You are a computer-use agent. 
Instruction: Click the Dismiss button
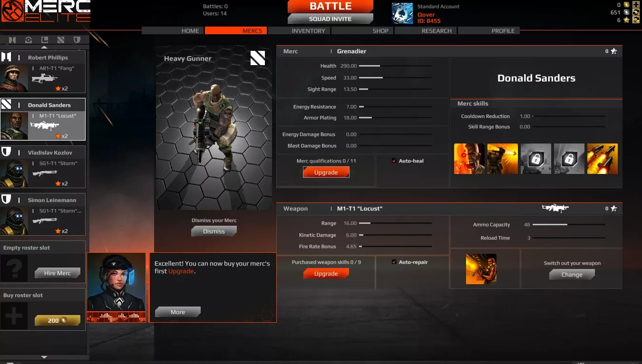[214, 231]
